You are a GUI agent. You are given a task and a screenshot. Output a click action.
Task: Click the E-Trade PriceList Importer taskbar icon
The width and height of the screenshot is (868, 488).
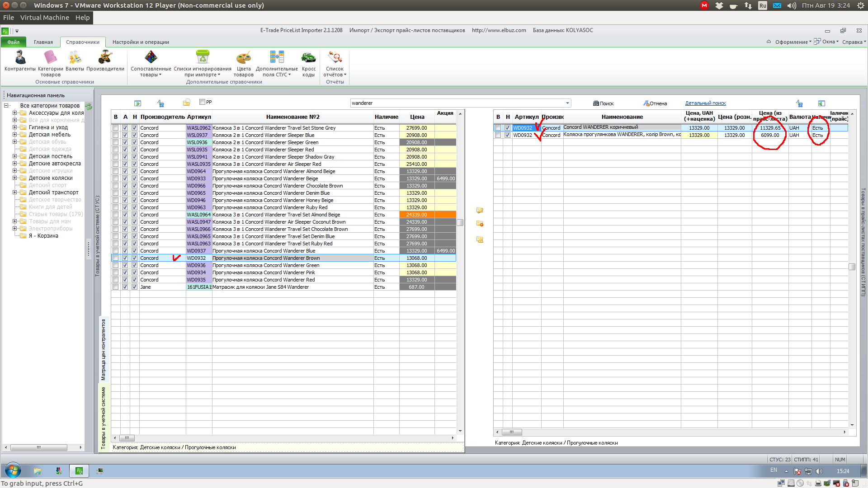[x=79, y=471]
